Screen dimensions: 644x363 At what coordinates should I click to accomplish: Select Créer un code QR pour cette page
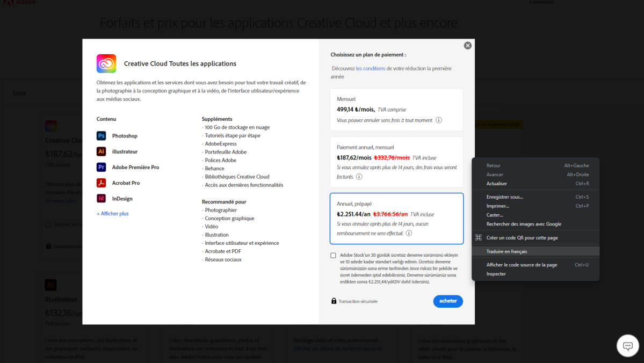pos(536,237)
